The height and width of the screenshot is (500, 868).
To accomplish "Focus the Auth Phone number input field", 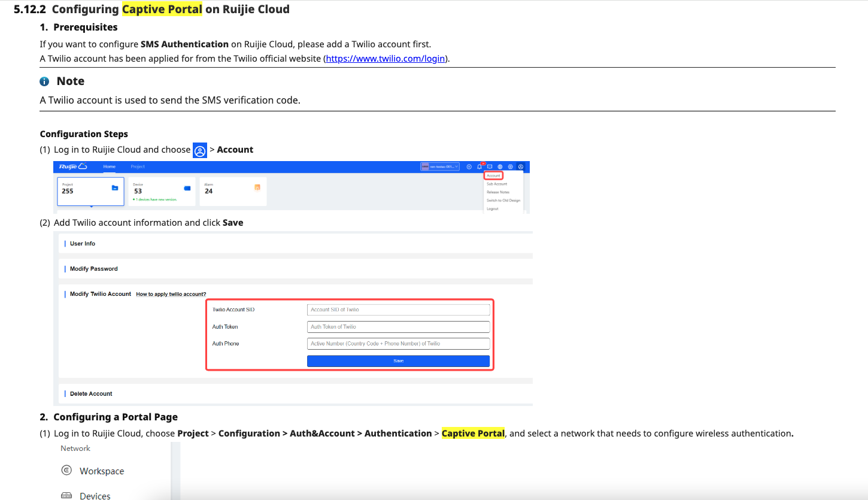I will tap(398, 344).
